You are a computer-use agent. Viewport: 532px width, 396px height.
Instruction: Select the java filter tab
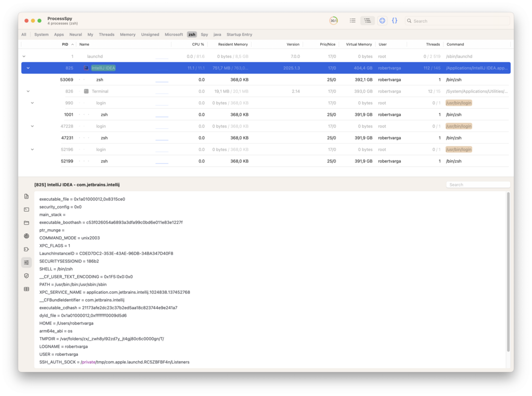[x=217, y=34]
